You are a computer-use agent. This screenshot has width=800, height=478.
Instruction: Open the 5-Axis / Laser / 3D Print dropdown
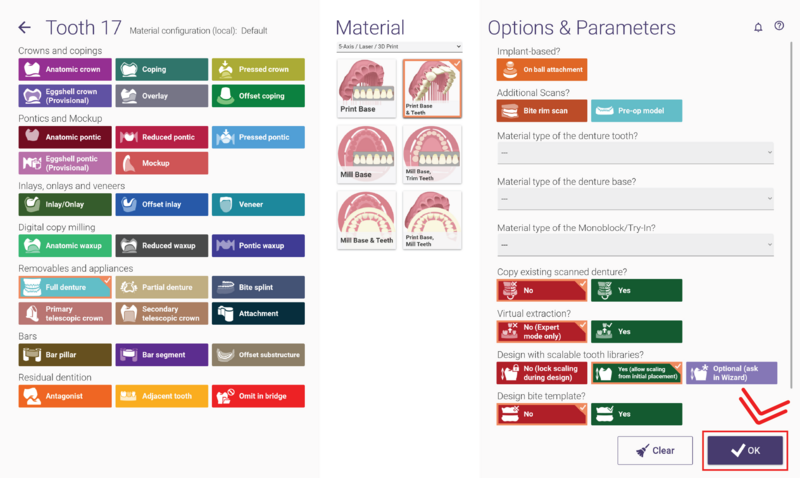click(x=399, y=46)
